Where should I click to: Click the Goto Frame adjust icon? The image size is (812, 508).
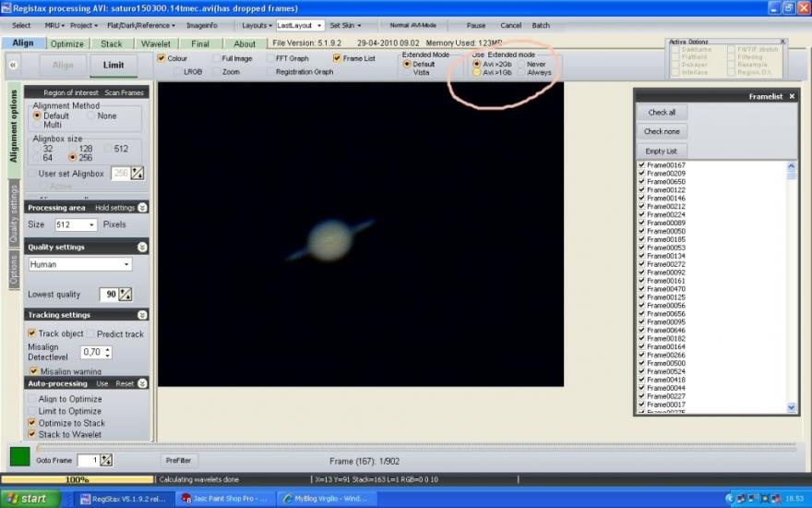pyautogui.click(x=106, y=460)
